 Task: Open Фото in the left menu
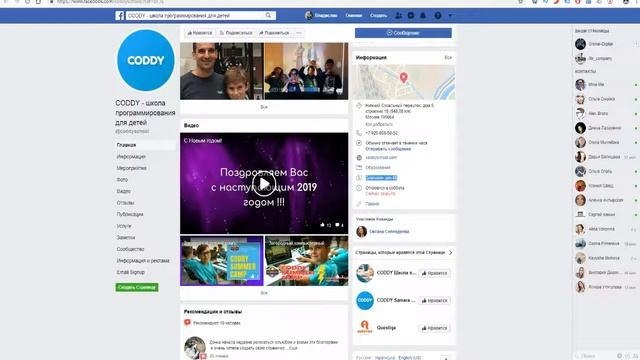pyautogui.click(x=122, y=180)
